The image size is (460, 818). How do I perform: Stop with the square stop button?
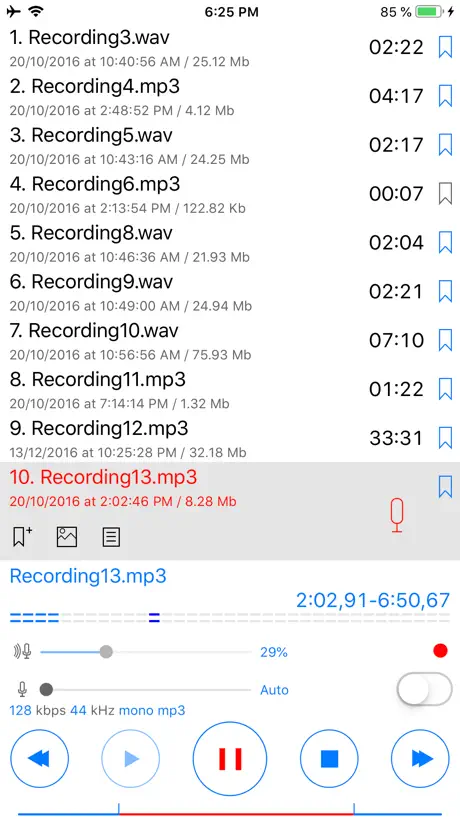tap(330, 758)
